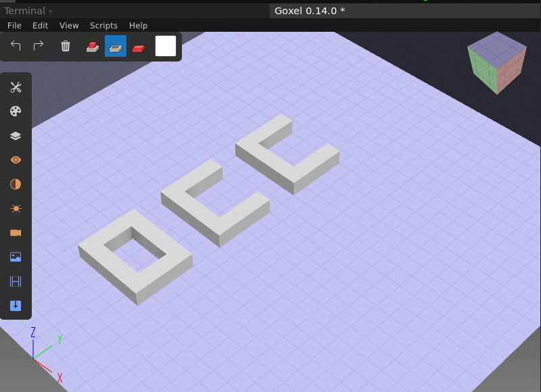
Task: Open the Material panel half-circle icon
Action: 16,185
